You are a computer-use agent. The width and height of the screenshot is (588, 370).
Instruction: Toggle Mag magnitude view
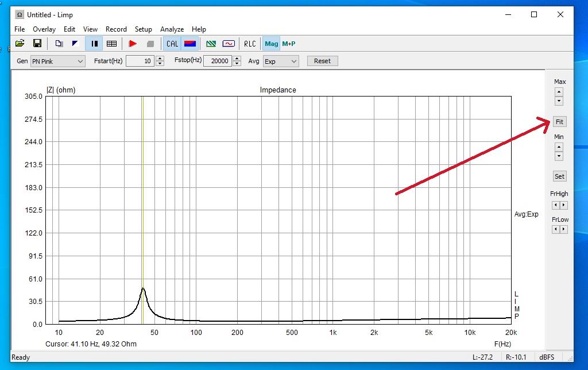(x=271, y=44)
